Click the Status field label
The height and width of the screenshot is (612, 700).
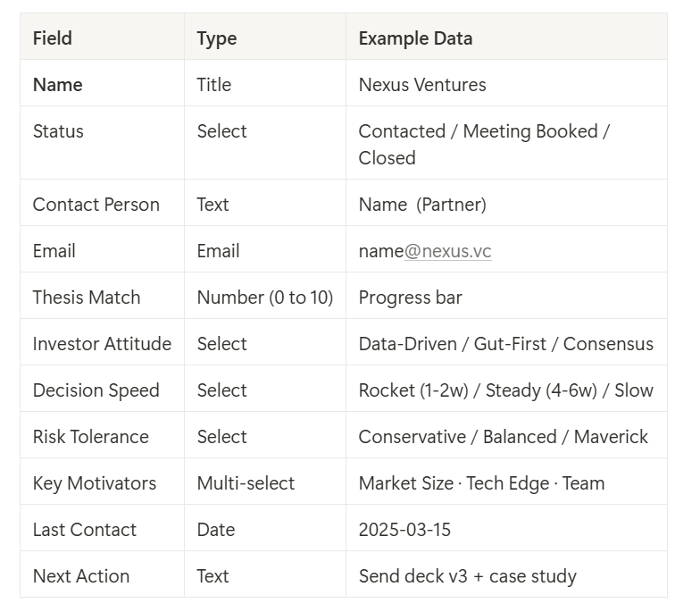pos(58,131)
